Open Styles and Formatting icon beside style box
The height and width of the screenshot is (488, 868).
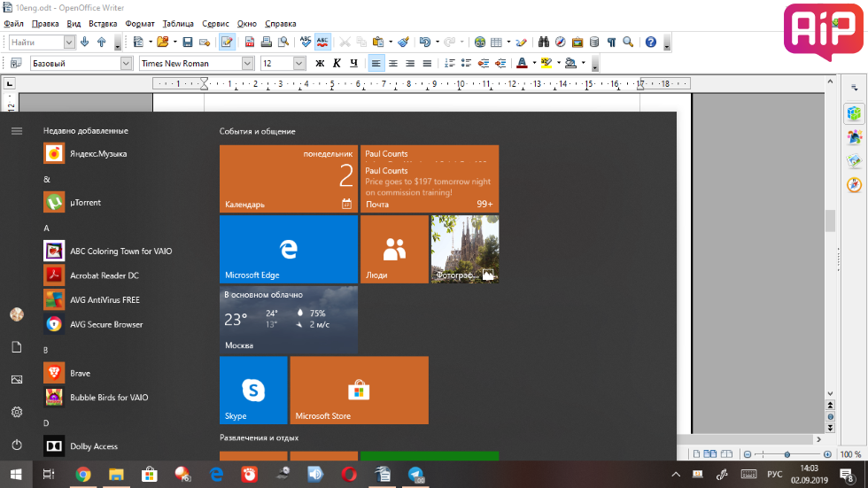(16, 63)
